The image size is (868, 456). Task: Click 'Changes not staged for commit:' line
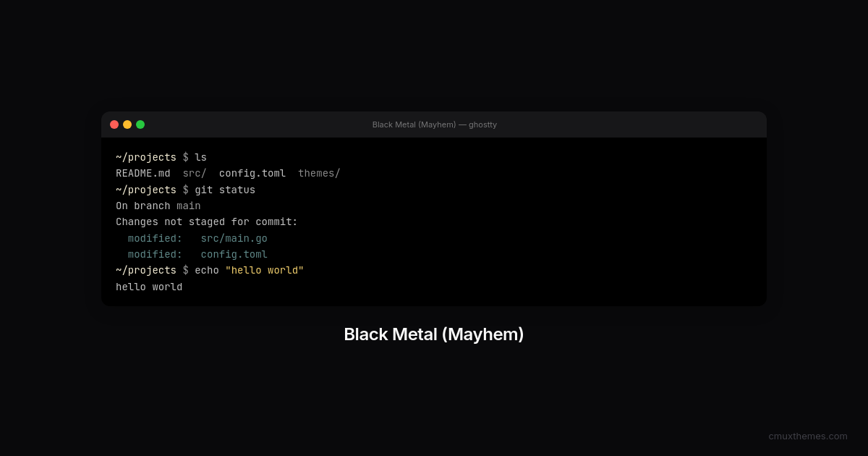[207, 222]
